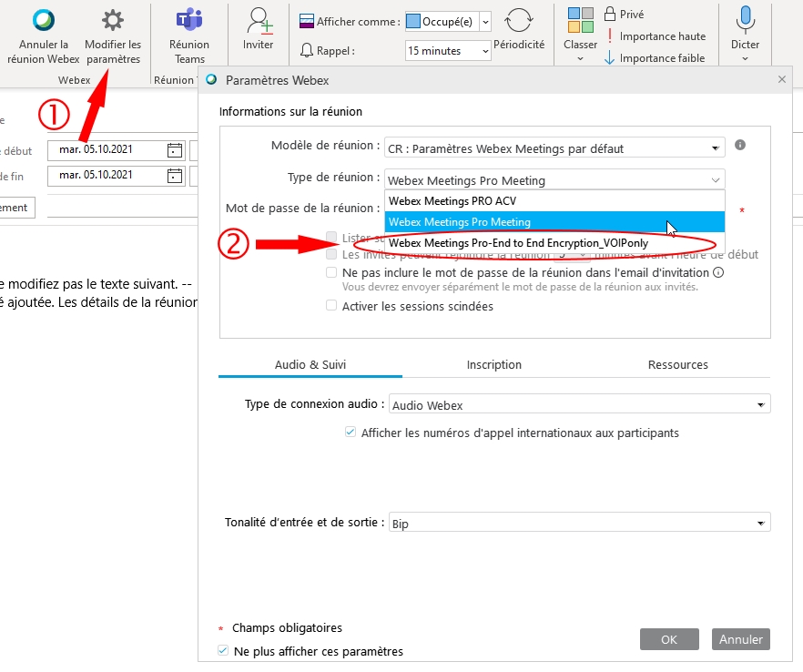This screenshot has width=803, height=672.
Task: Expand the Classer dropdown arrow
Action: pyautogui.click(x=580, y=59)
